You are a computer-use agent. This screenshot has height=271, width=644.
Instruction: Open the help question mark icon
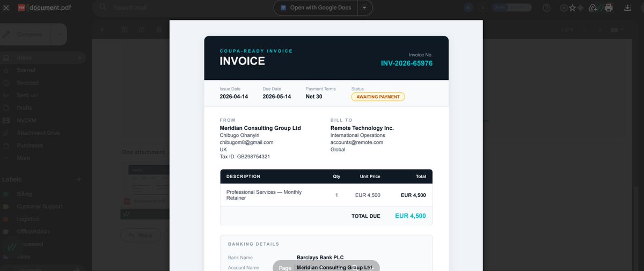(547, 8)
